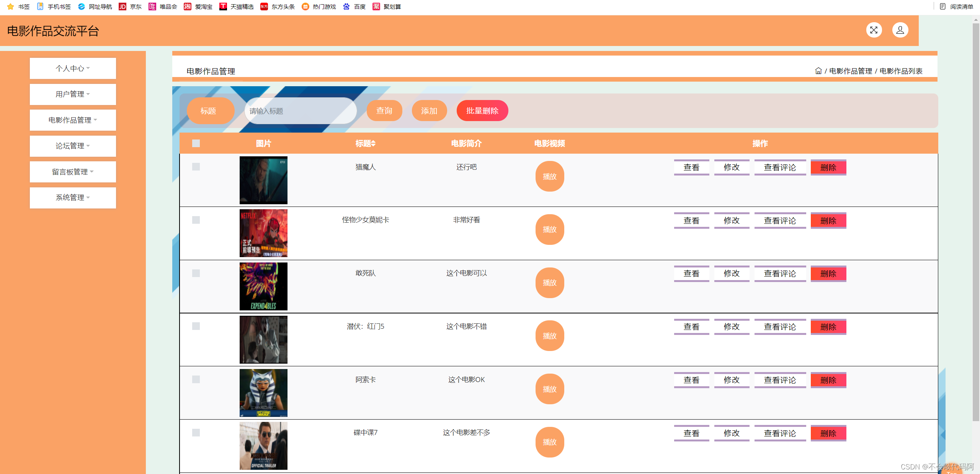Open the 天猫精选 bookmark icon
The image size is (980, 474).
[x=223, y=7]
